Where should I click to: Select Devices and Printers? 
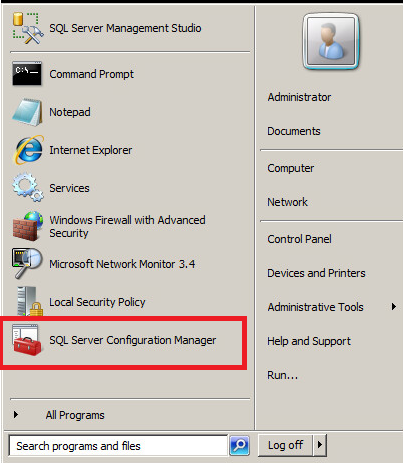pyautogui.click(x=316, y=273)
